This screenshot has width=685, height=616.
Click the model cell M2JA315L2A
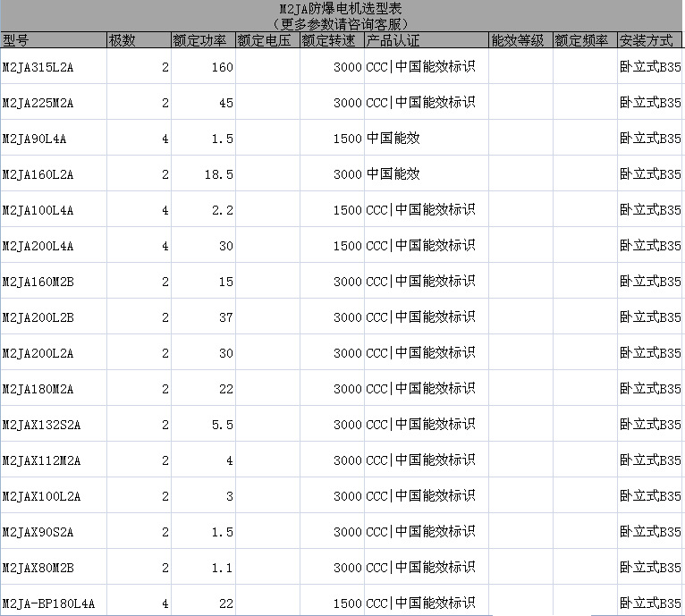53,67
